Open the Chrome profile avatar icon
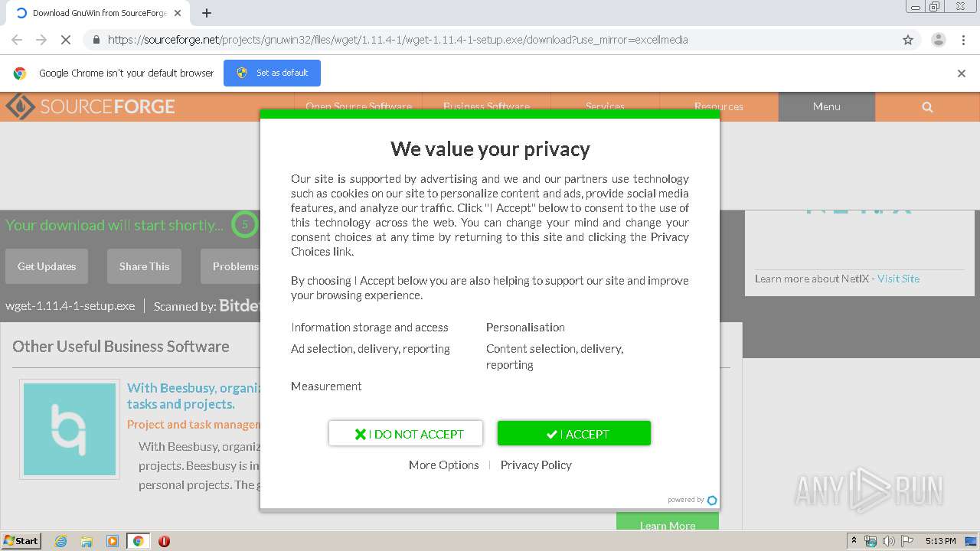This screenshot has width=980, height=551. (x=938, y=40)
